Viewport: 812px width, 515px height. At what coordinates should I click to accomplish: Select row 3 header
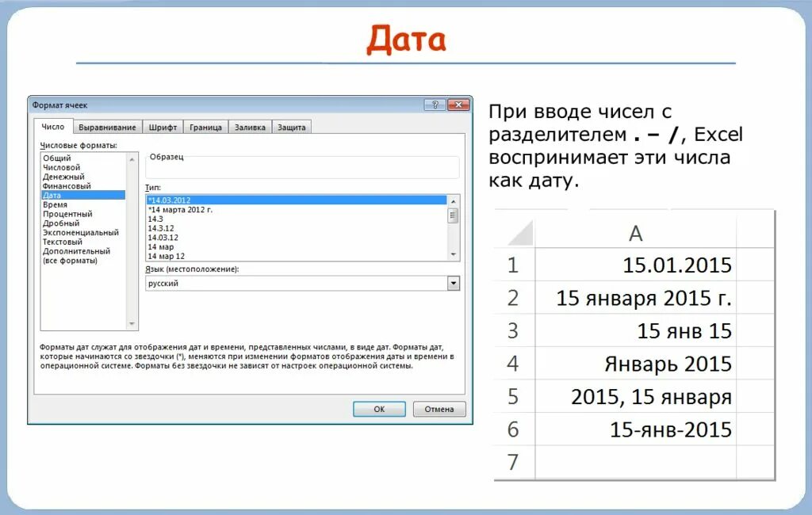[x=513, y=330]
